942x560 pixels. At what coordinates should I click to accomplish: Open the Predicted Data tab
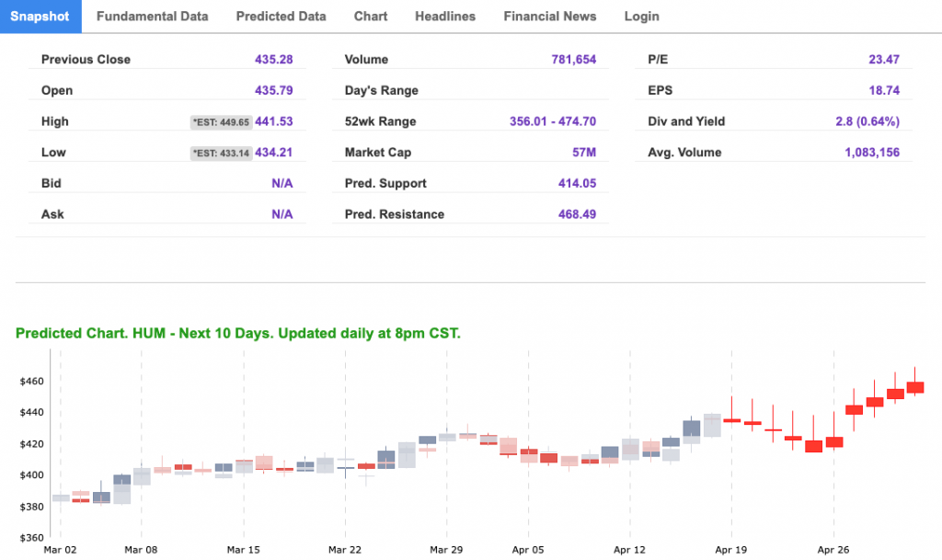pyautogui.click(x=281, y=17)
